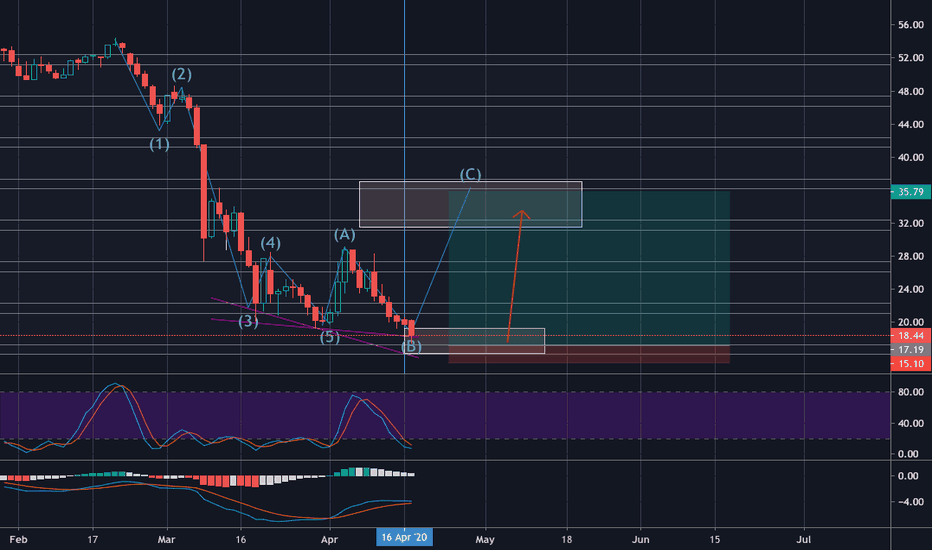Viewport: 932px width, 550px height.
Task: Click the 48.00 price axis label
Action: coord(911,92)
